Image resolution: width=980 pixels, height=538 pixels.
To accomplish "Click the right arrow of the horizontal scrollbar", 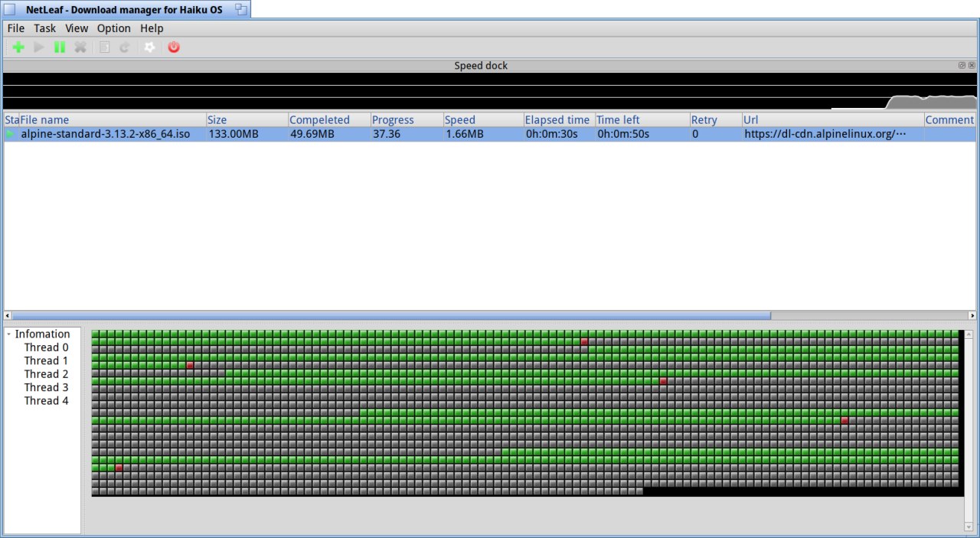I will [972, 315].
